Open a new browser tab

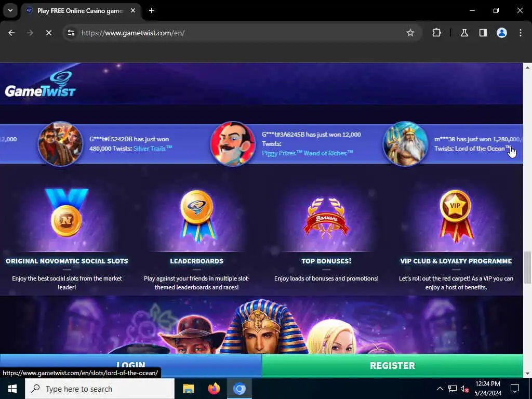pos(152,10)
